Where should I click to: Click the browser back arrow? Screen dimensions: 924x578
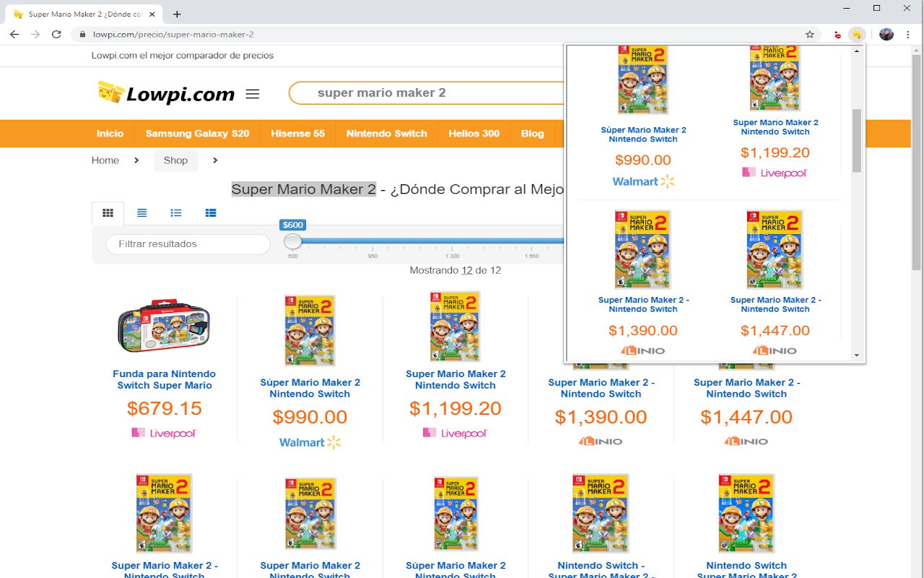tap(14, 34)
